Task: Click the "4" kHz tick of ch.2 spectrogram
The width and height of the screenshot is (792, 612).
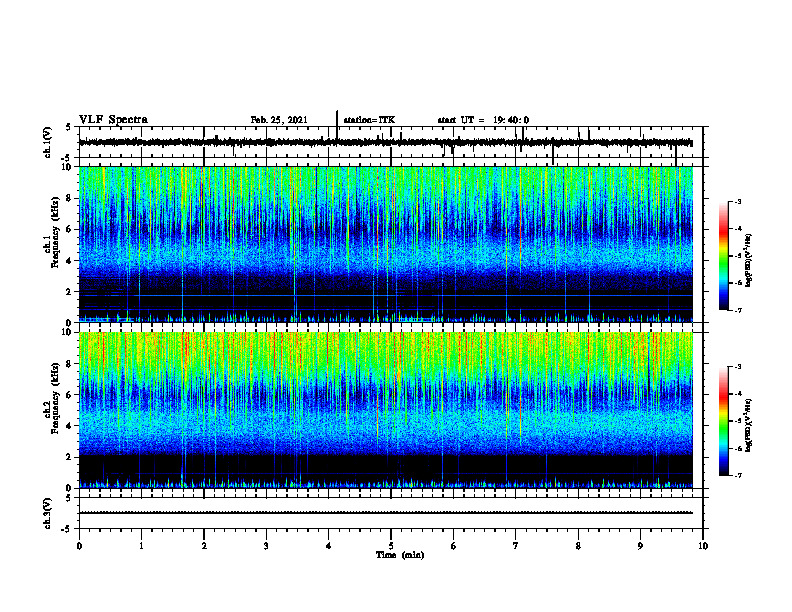Action: (70, 426)
